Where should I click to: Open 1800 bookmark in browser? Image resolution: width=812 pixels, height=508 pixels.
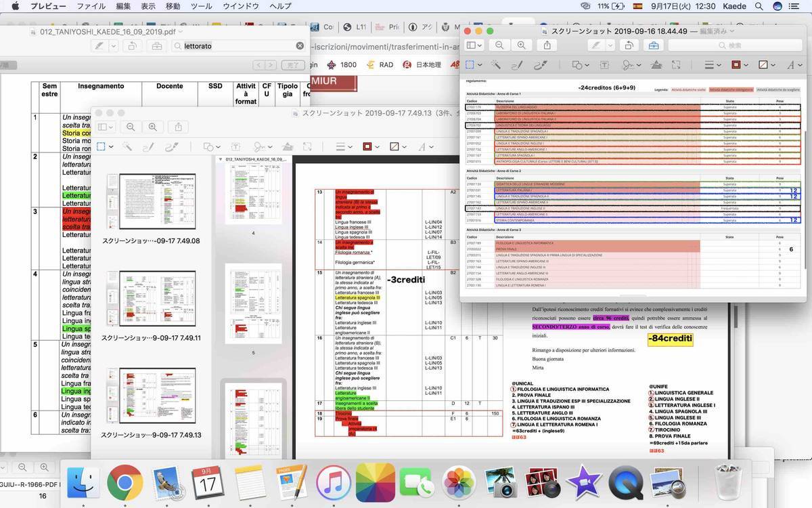[x=342, y=65]
